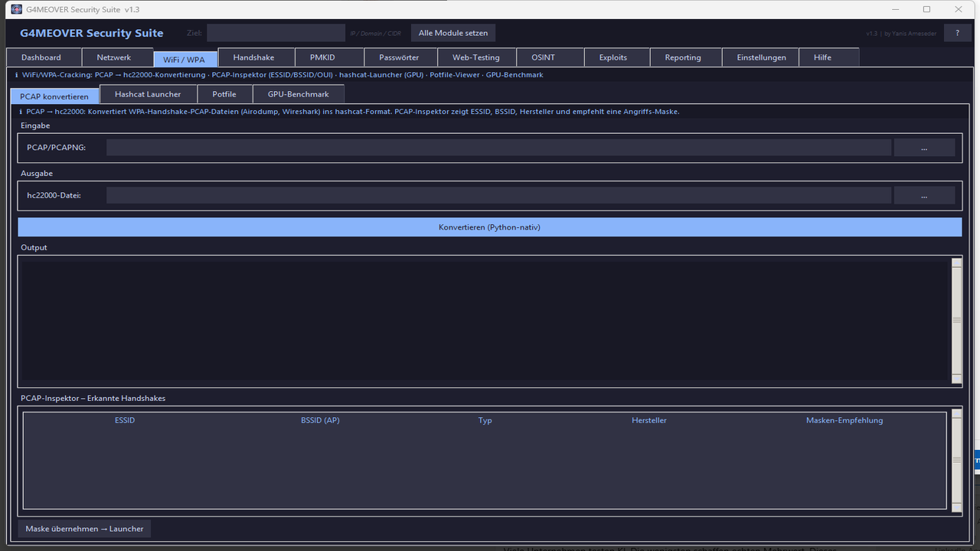Open the Potfile sub-tab
980x551 pixels.
224,94
